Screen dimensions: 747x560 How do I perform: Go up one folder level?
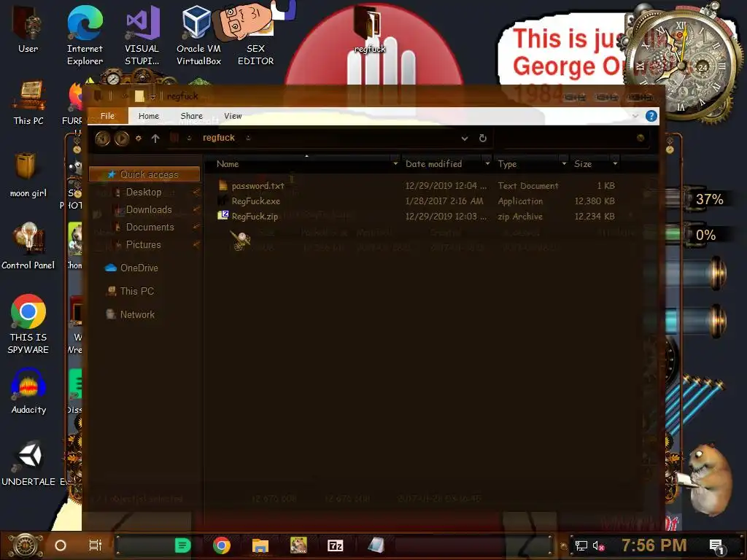[x=155, y=139]
